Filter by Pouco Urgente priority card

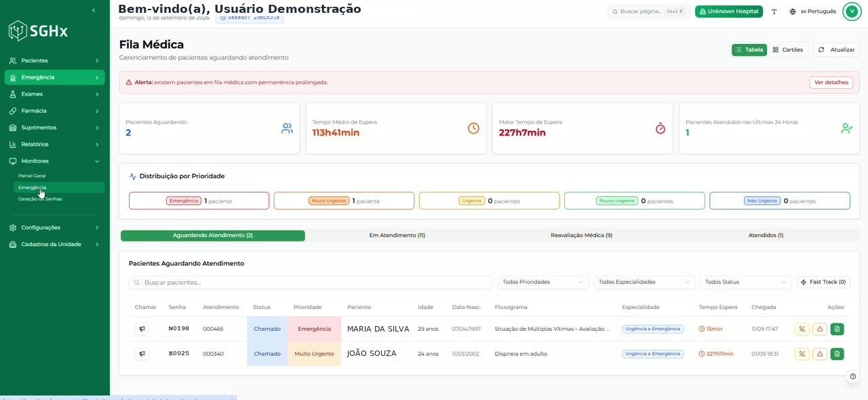[x=635, y=201]
